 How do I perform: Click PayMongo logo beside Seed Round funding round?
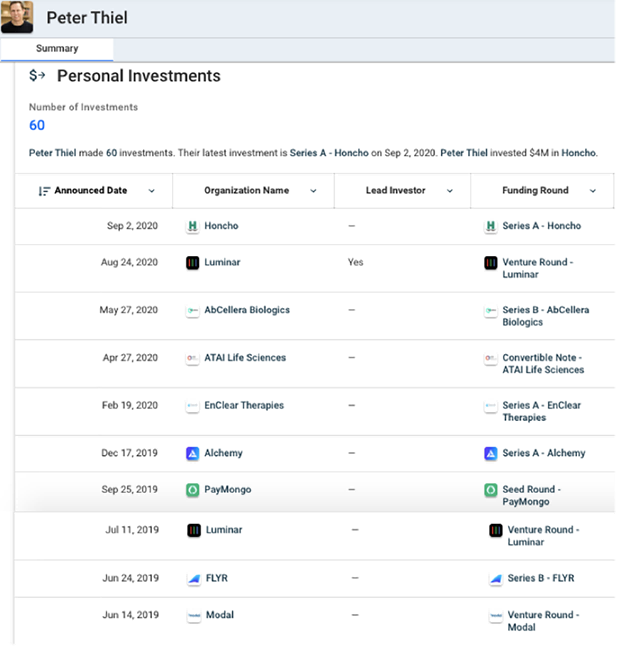pyautogui.click(x=491, y=490)
